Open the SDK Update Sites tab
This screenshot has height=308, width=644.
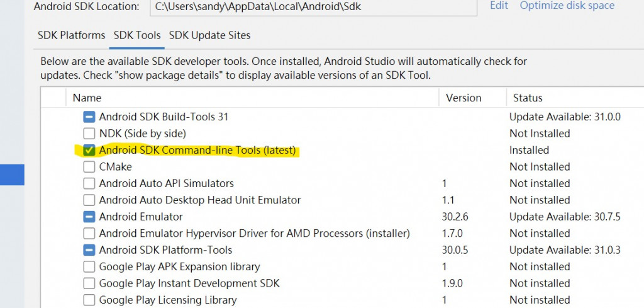click(x=210, y=35)
